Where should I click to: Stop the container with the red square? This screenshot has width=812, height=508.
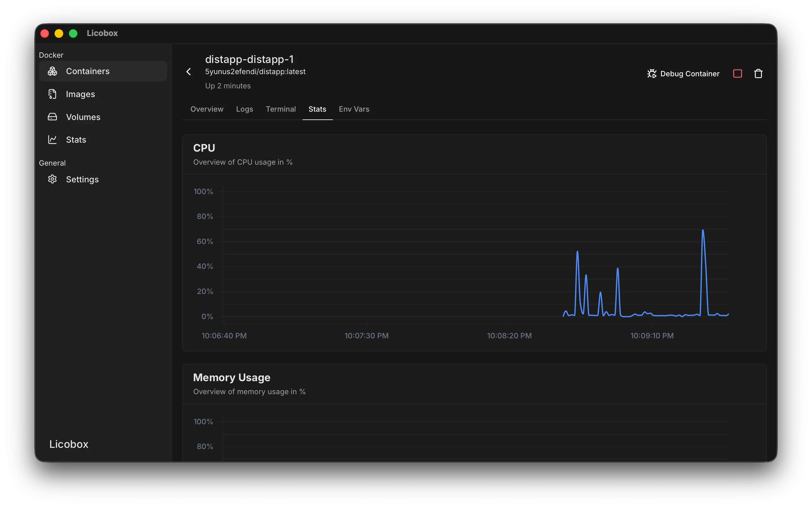tap(737, 74)
